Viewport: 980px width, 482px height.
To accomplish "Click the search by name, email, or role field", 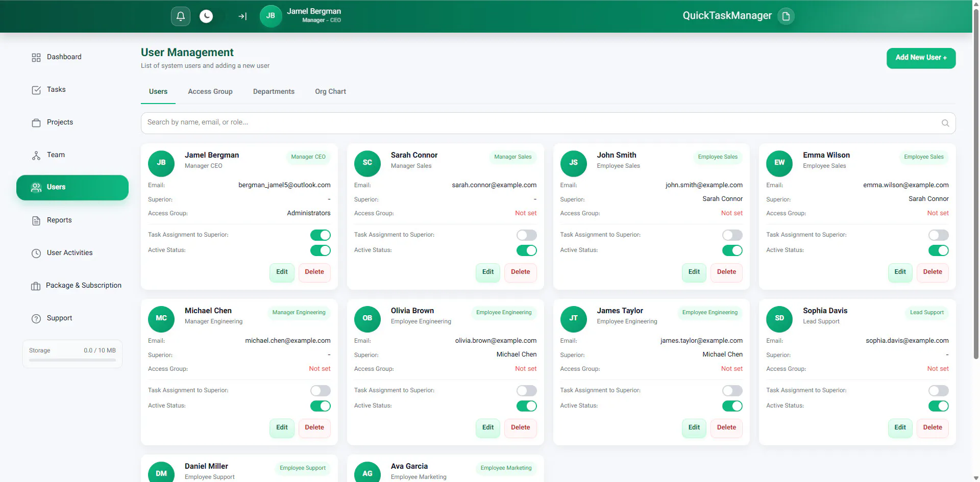I will (x=548, y=123).
